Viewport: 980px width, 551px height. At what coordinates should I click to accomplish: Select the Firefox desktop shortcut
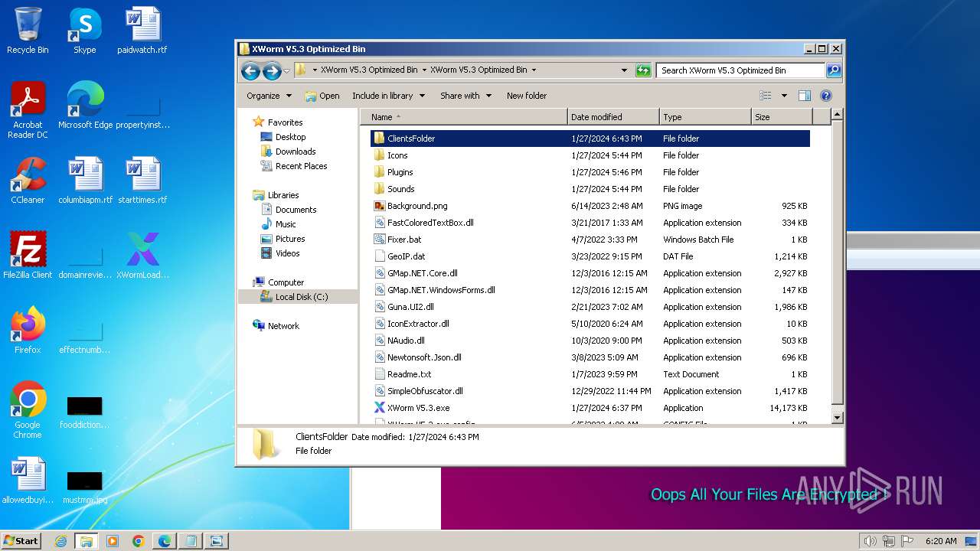pos(28,331)
